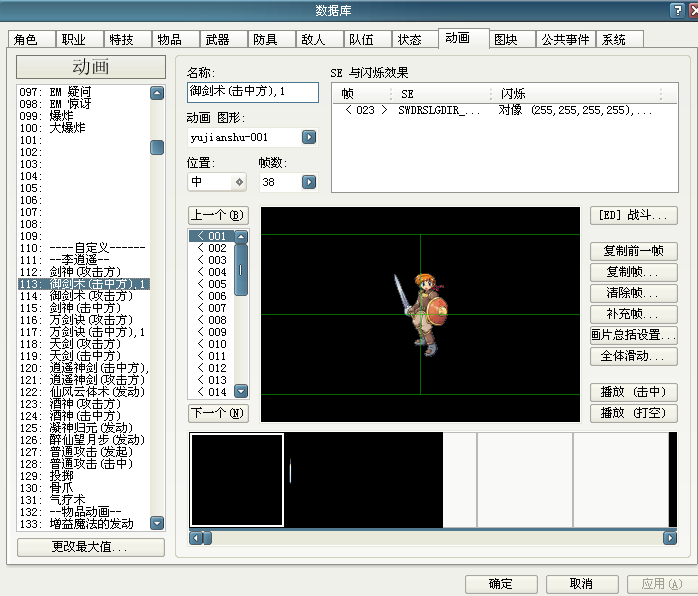Select animation 100: 大爆炸
698x596 pixels.
(x=84, y=128)
